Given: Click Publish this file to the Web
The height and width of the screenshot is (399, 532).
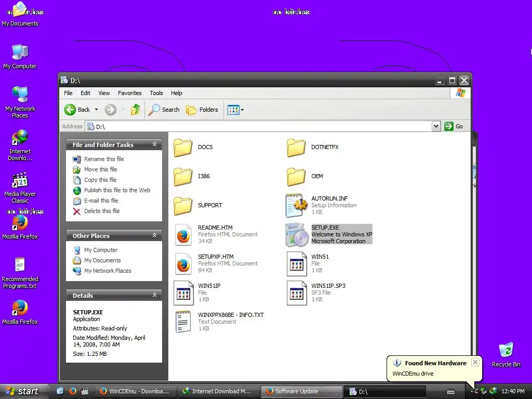Looking at the screenshot, I should (x=117, y=190).
